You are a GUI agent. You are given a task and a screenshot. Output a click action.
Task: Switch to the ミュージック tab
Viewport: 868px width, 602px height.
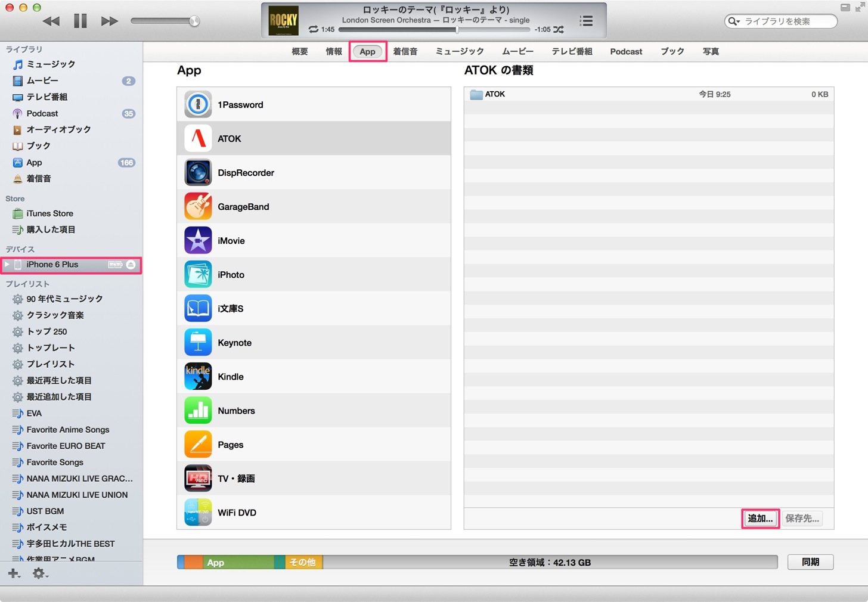[x=460, y=52]
